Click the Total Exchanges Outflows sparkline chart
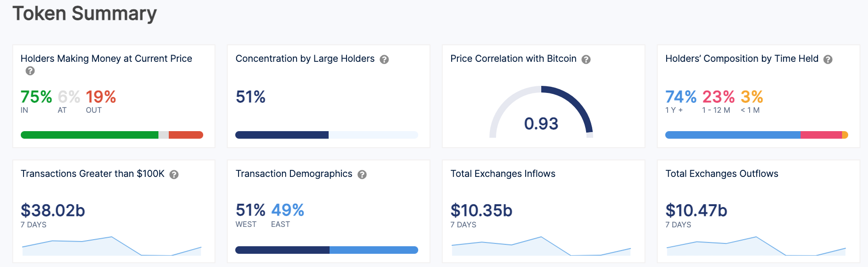868x267 pixels. tap(756, 246)
